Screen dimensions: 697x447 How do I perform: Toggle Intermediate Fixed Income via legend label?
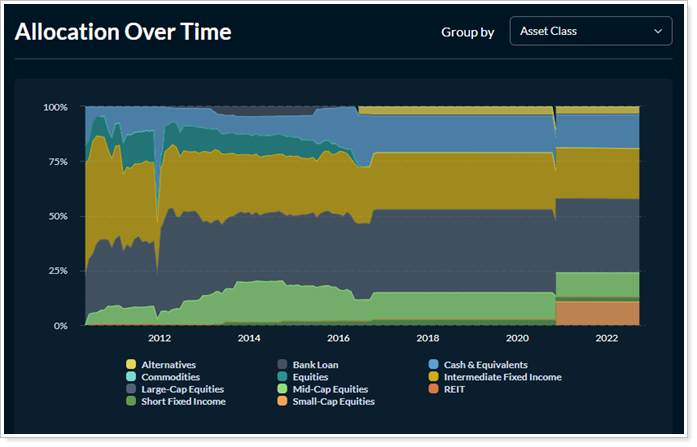tap(503, 377)
